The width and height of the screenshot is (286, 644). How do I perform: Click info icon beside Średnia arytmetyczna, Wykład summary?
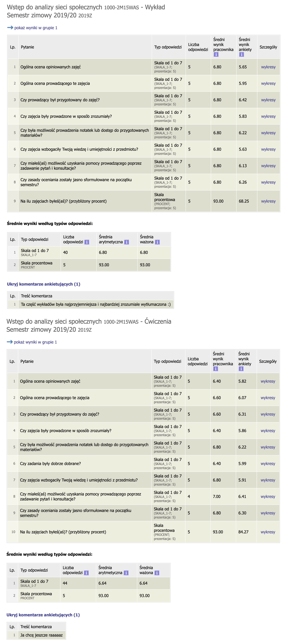pos(127,242)
